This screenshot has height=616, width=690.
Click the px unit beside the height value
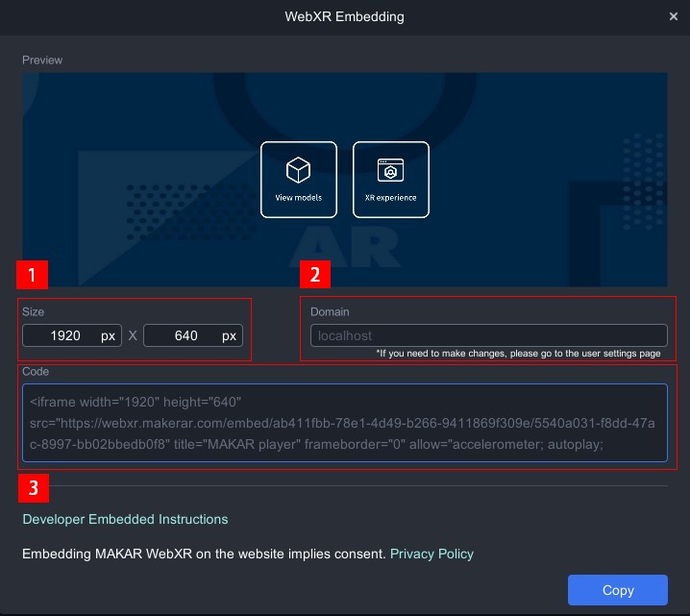(229, 336)
